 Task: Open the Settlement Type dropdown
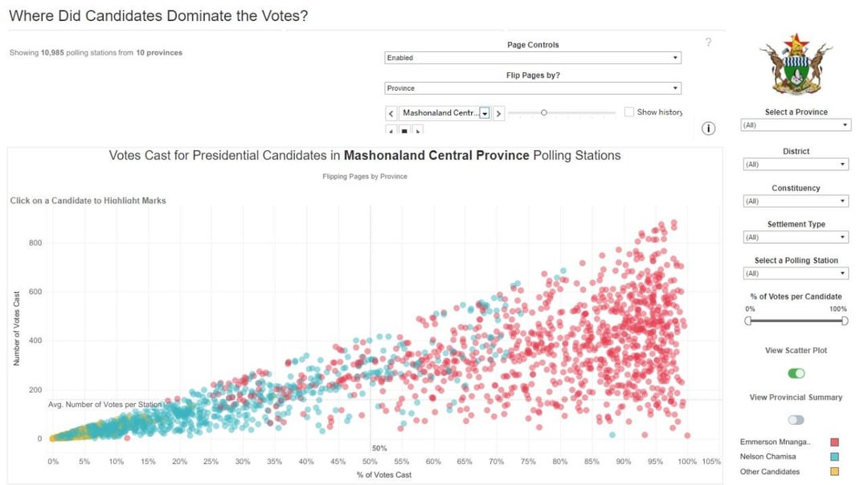[x=796, y=237]
